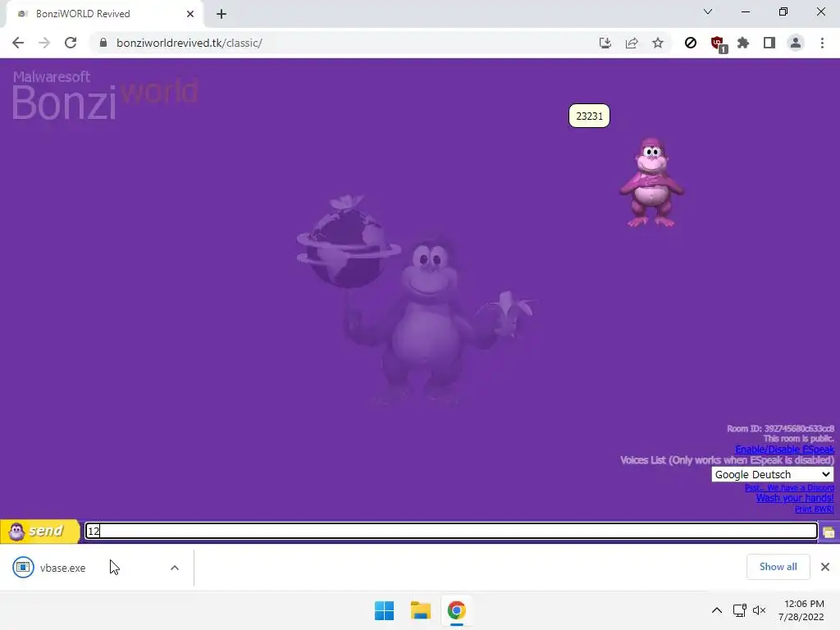840x630 pixels.
Task: Click the Room ID text
Action: pos(780,428)
